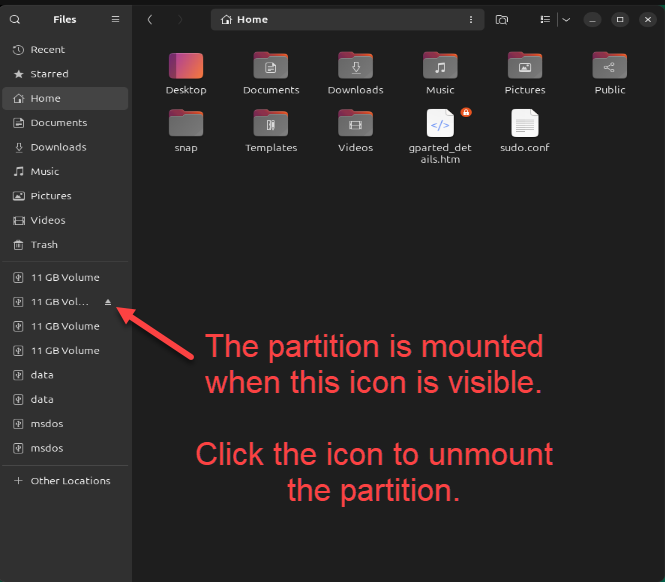Select Starred in the sidebar
This screenshot has width=665, height=582.
click(49, 74)
